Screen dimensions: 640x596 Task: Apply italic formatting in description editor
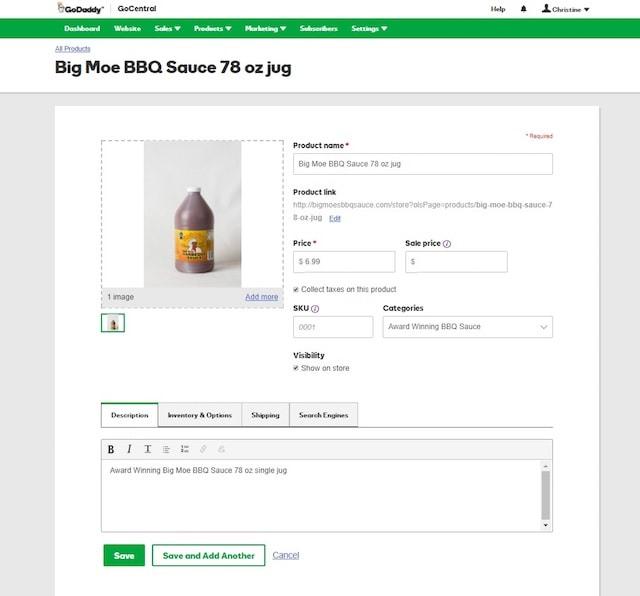(x=129, y=449)
